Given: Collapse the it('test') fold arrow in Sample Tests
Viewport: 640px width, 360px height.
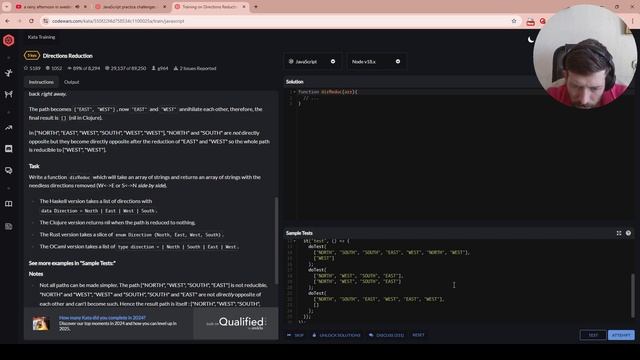Looking at the screenshot, I should [295, 241].
